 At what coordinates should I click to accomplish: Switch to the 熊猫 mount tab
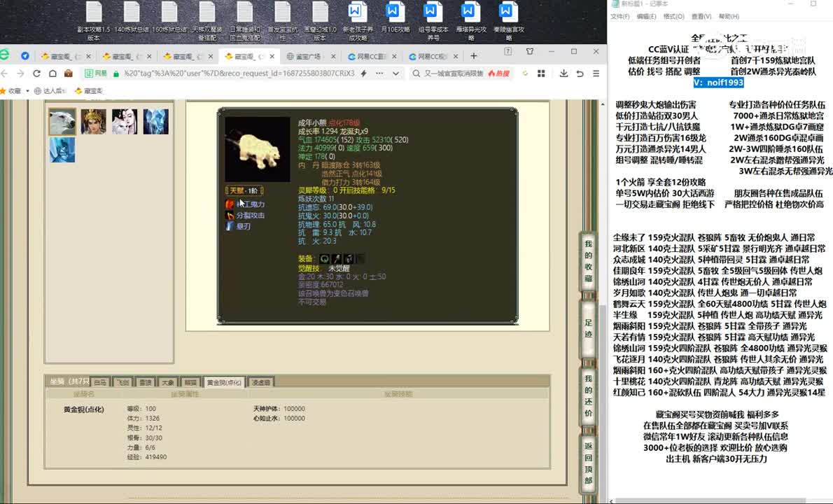click(x=190, y=382)
